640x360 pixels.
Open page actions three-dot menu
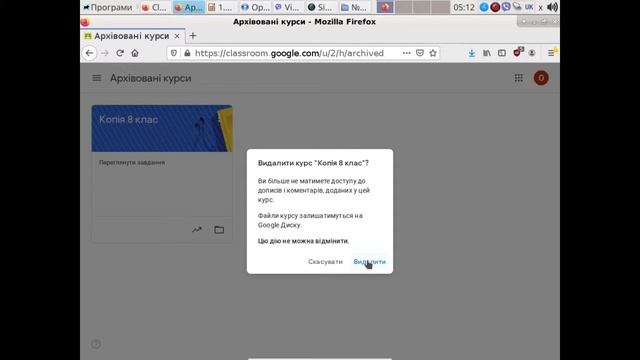(407, 53)
